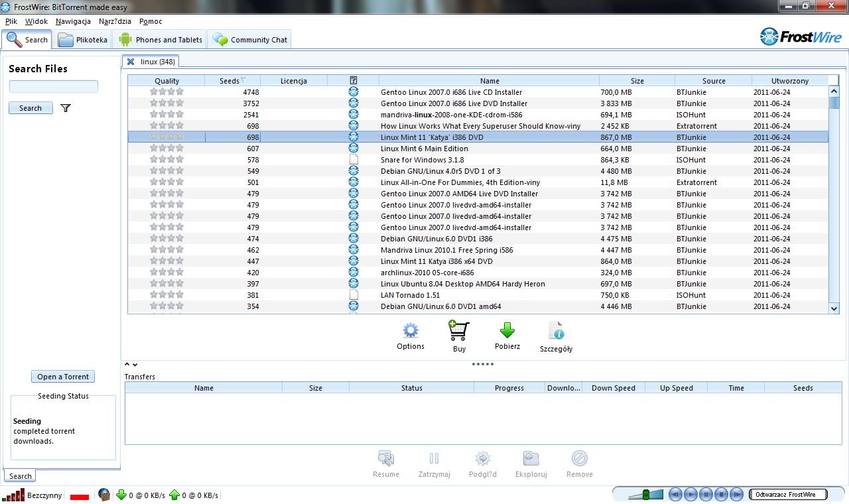Click the connection quality bars icon

13,495
